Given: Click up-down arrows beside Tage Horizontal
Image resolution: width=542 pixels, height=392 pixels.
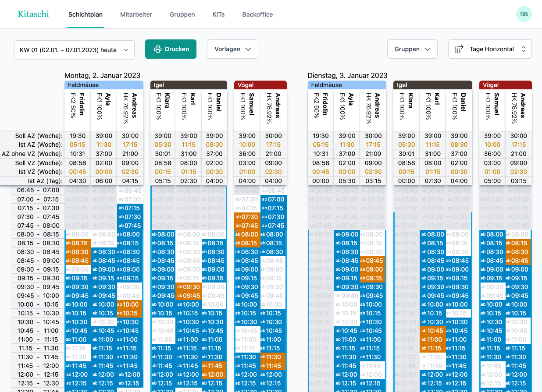Looking at the screenshot, I should coord(523,49).
